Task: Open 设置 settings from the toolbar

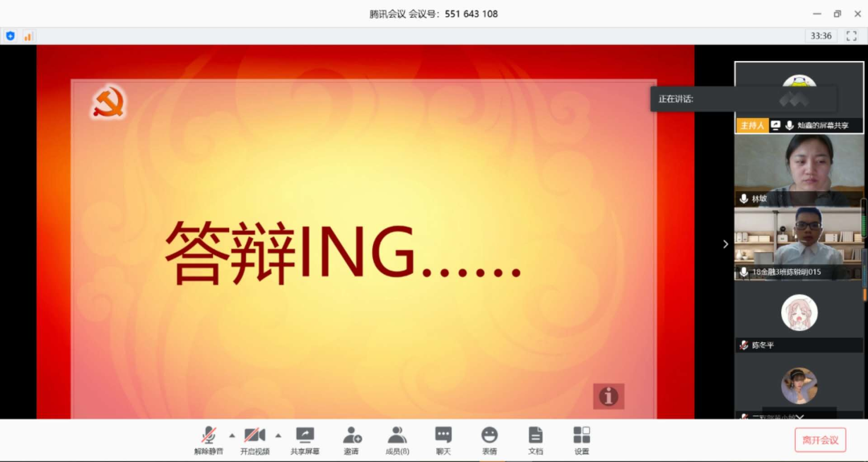Action: 581,435
